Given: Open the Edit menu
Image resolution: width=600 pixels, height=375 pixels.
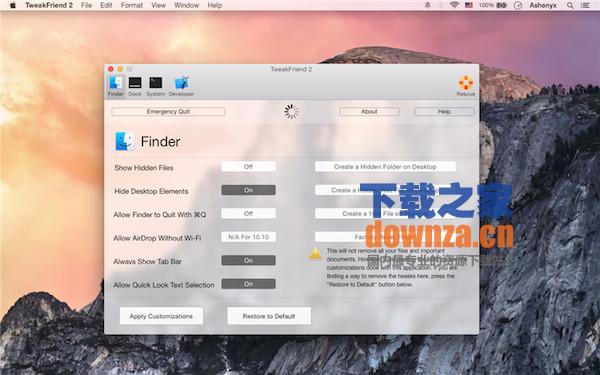Looking at the screenshot, I should pyautogui.click(x=106, y=5).
